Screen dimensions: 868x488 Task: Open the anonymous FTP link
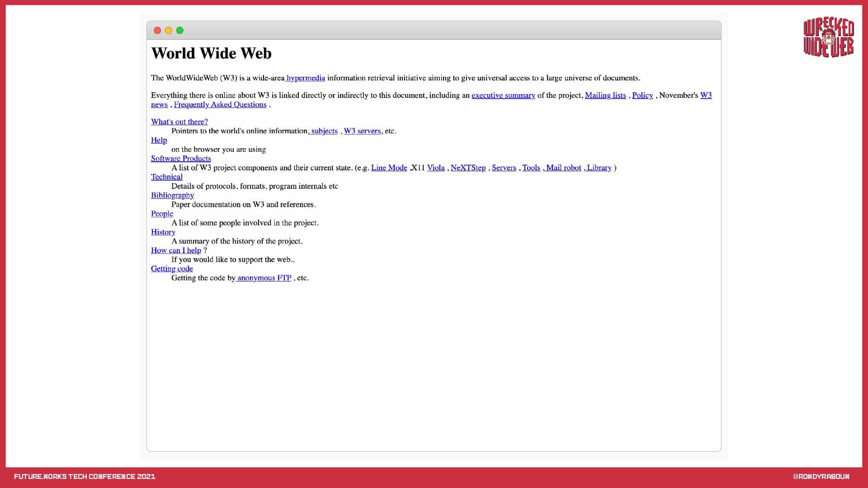(x=264, y=278)
